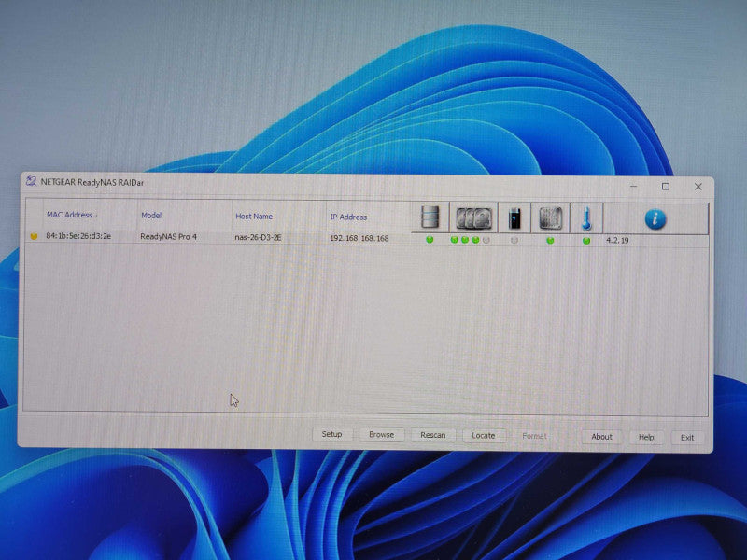The image size is (747, 560).
Task: Click the yellow status LED beside MAC address
Action: point(34,236)
